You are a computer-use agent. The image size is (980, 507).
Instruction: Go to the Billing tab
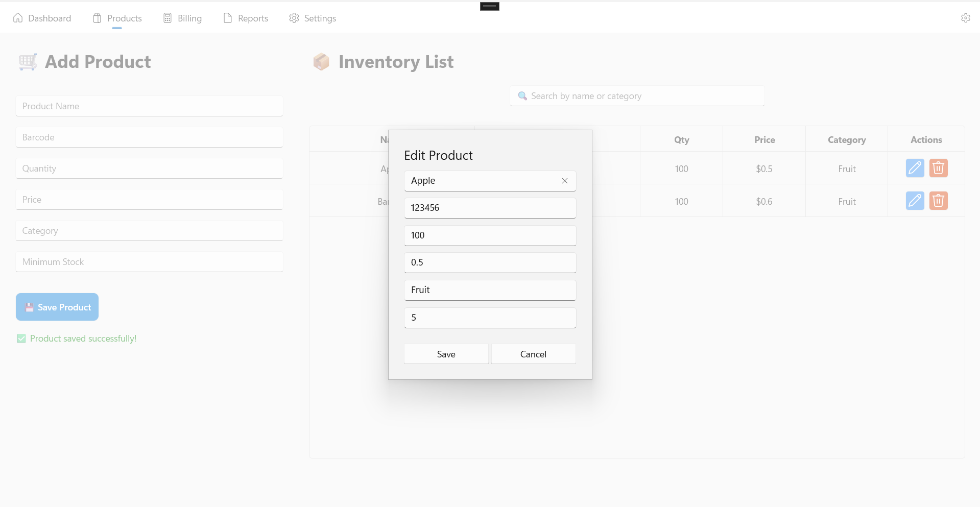pyautogui.click(x=182, y=18)
